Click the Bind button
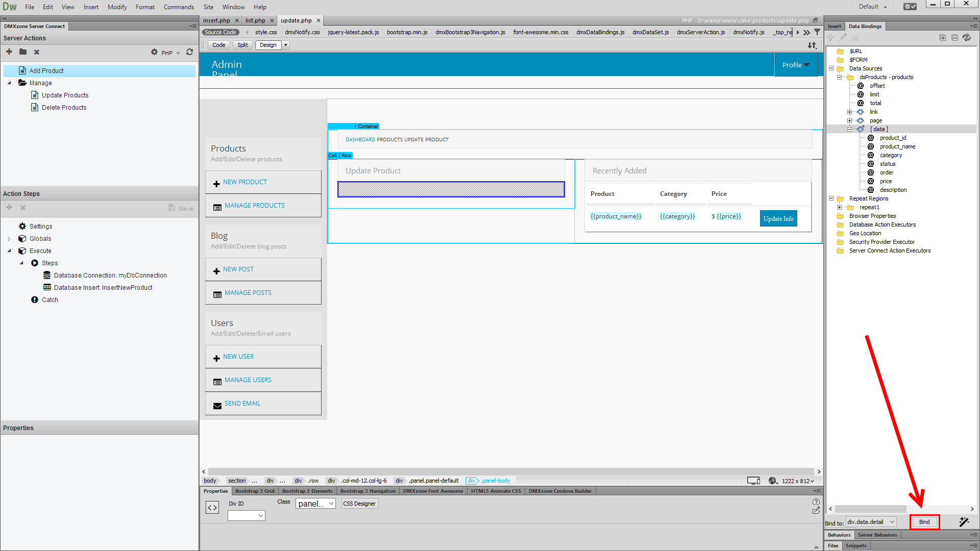The image size is (980, 551). pos(924,522)
